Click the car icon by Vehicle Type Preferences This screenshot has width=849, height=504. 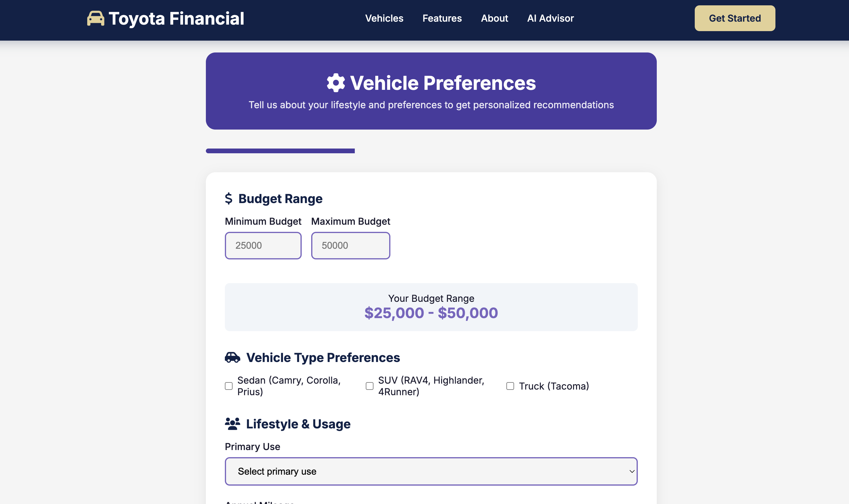232,358
